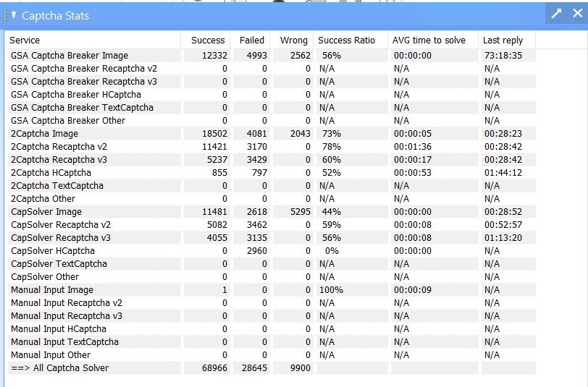This screenshot has width=588, height=387.
Task: Select the 2Captcha Recaptcha v2 row
Action: point(272,147)
